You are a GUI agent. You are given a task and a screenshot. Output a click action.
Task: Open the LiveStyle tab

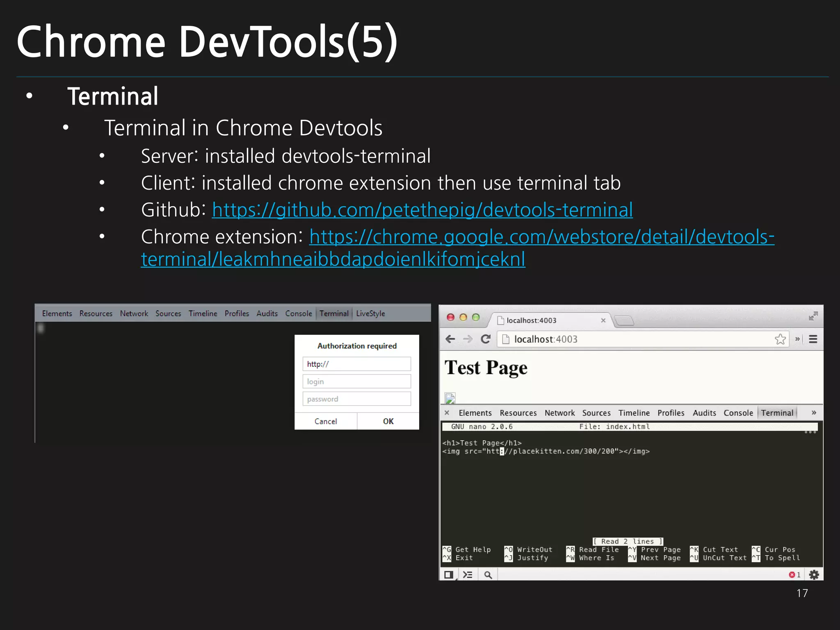pos(370,313)
